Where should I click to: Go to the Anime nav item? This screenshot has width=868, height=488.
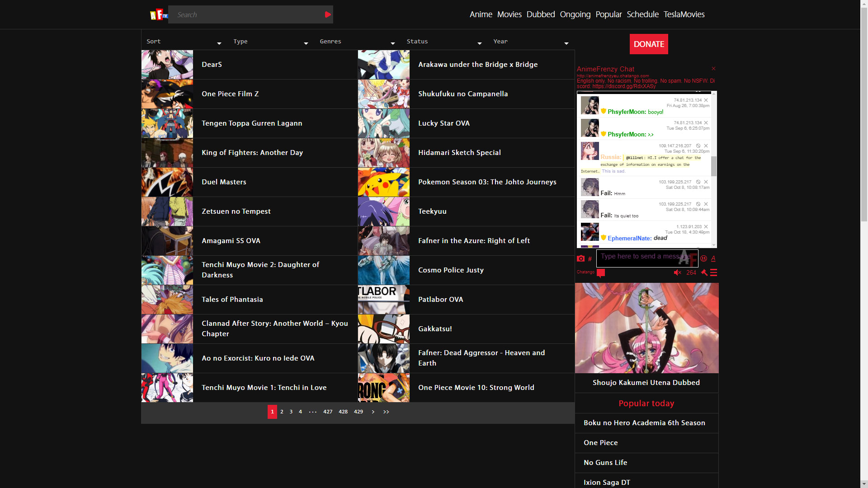(481, 14)
